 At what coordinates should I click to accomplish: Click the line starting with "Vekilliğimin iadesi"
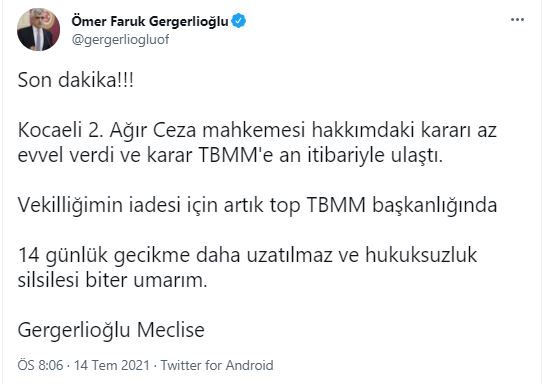(257, 205)
